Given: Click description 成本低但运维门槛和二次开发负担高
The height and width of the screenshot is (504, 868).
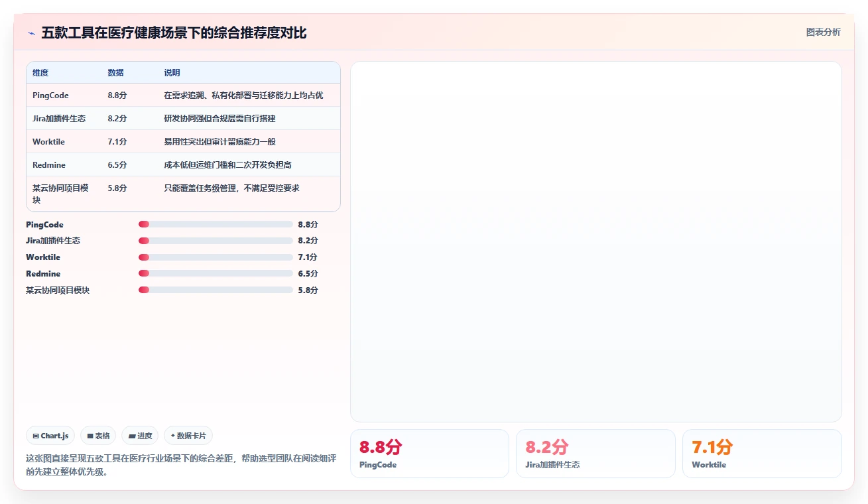Looking at the screenshot, I should pyautogui.click(x=227, y=165).
